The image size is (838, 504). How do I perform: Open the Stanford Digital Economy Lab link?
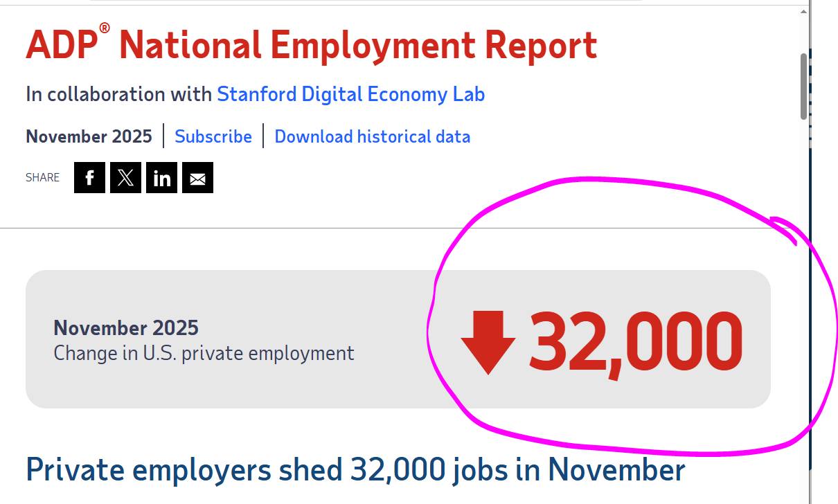(x=350, y=94)
